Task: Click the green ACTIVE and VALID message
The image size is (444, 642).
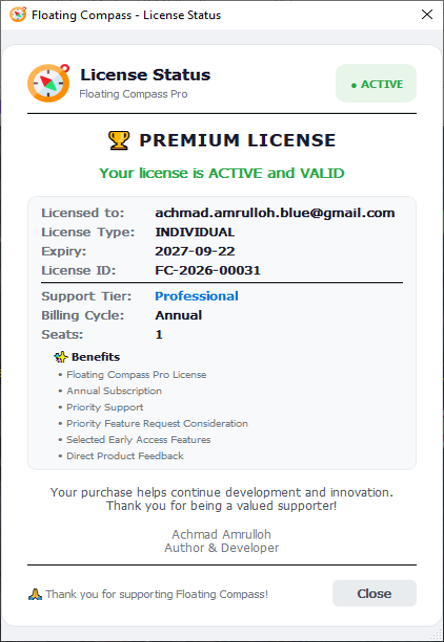Action: (222, 173)
